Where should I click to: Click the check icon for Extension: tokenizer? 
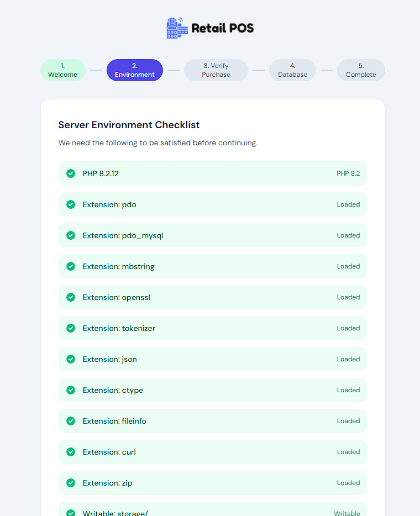tap(71, 328)
